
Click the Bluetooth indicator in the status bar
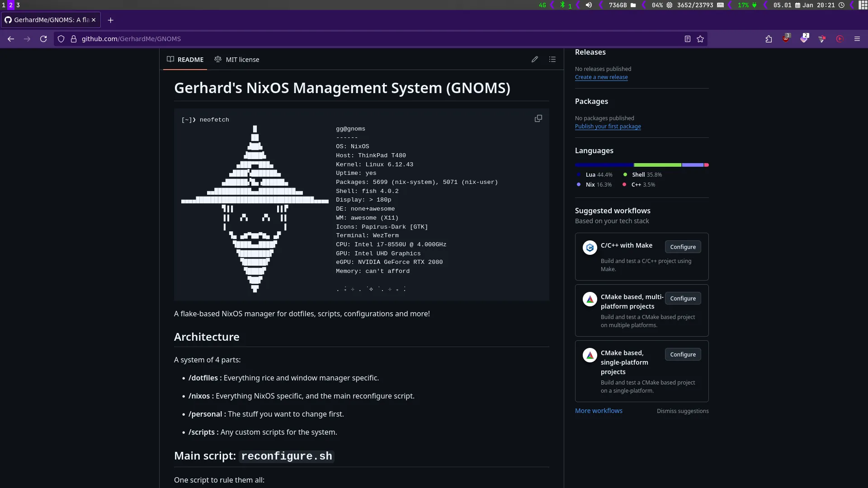point(563,5)
